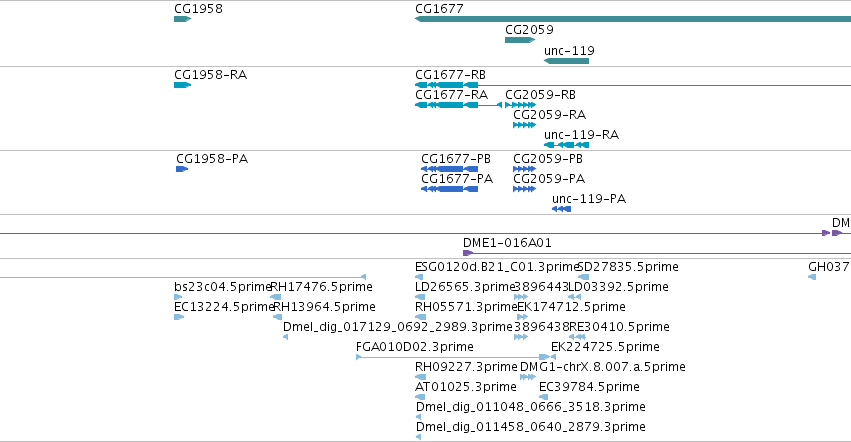Select the CG1677 gene label
The height and width of the screenshot is (442, 851).
439,9
